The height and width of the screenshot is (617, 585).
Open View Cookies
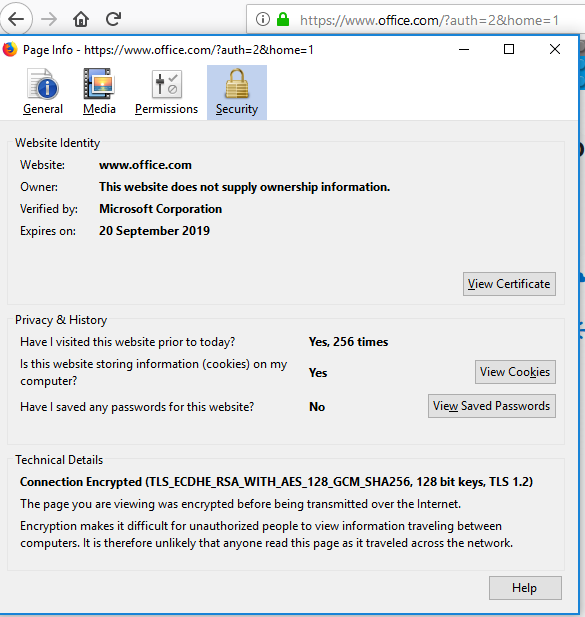(x=515, y=372)
